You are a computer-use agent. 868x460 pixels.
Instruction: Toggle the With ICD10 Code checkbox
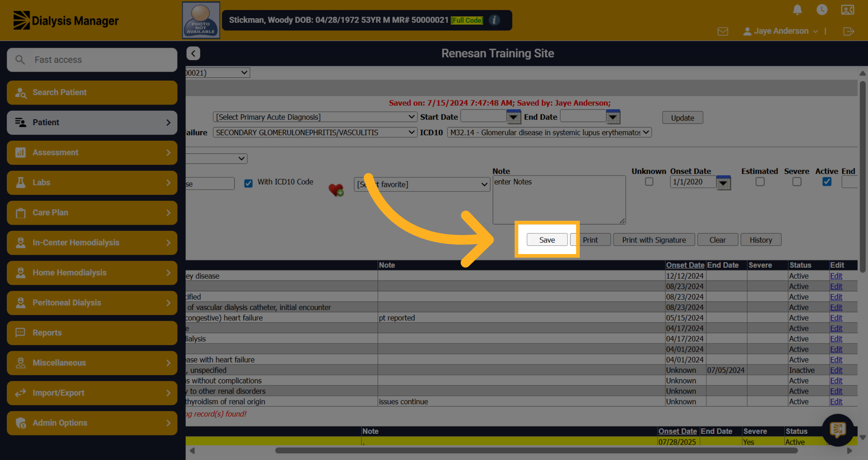coord(248,183)
